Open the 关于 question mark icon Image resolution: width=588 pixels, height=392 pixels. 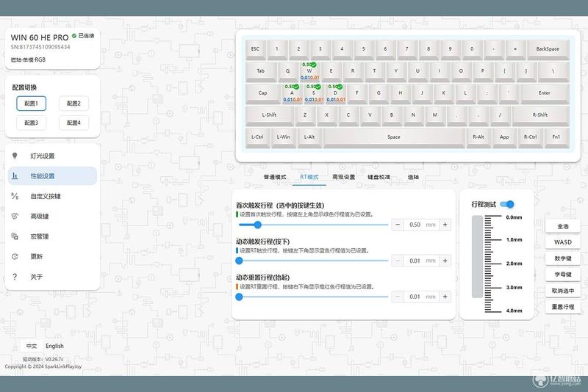15,277
